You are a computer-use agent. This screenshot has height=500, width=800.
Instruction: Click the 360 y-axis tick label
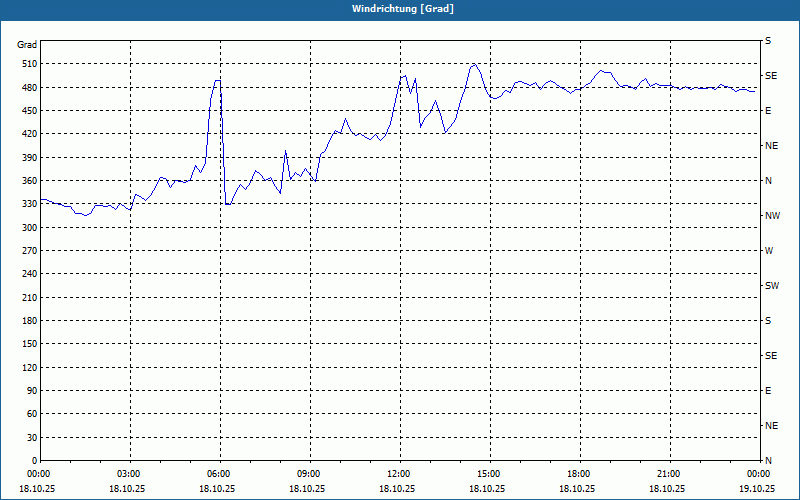pos(30,181)
